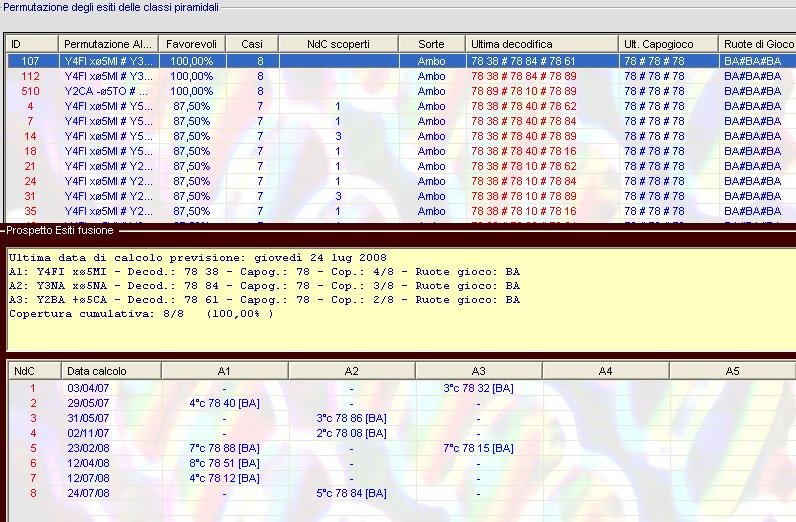Click the Sorte column header

click(432, 44)
